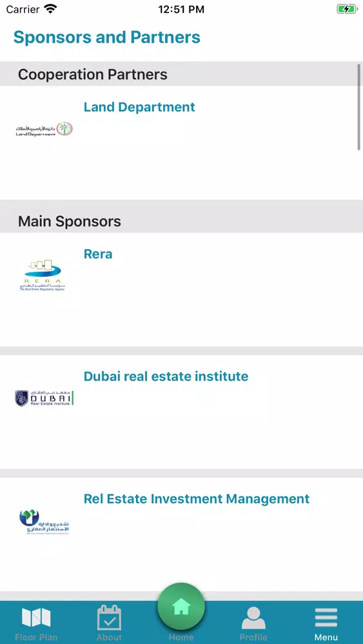363x644 pixels.
Task: Tap the battery charging status icon
Action: tap(347, 9)
